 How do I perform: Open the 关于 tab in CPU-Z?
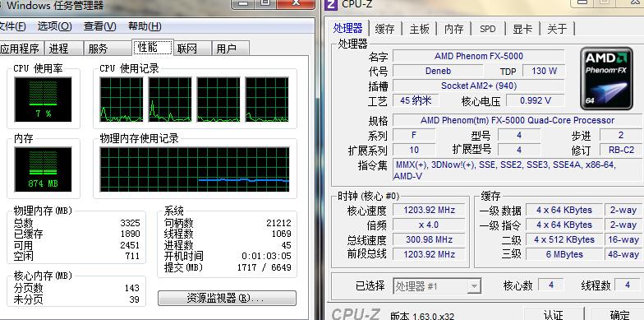[557, 29]
